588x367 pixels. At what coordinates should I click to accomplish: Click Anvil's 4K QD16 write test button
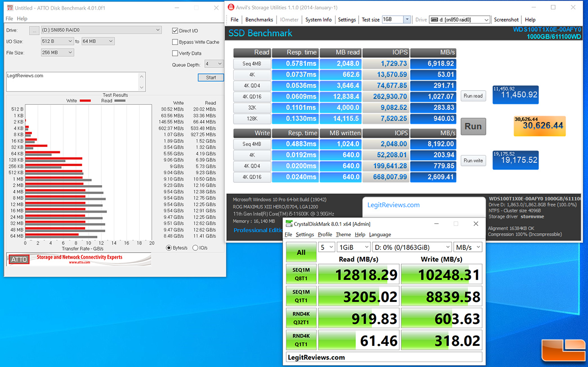tap(252, 177)
